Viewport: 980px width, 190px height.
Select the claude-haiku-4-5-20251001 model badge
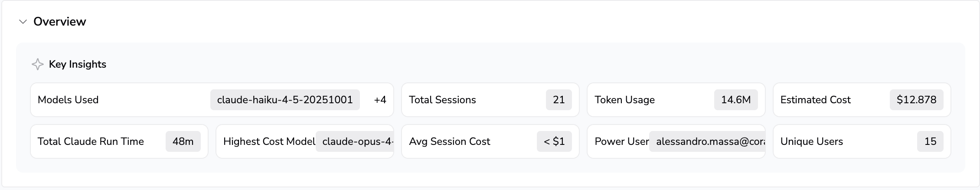(x=284, y=100)
